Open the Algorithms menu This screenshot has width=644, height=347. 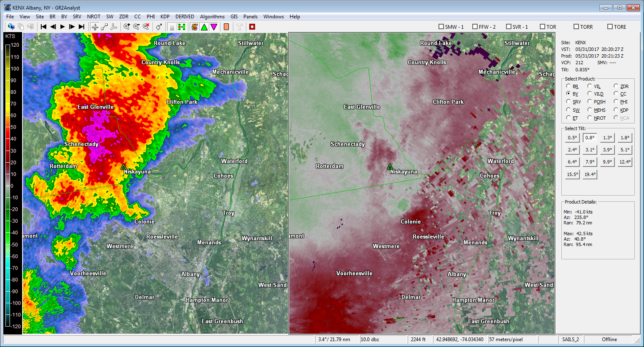[212, 17]
